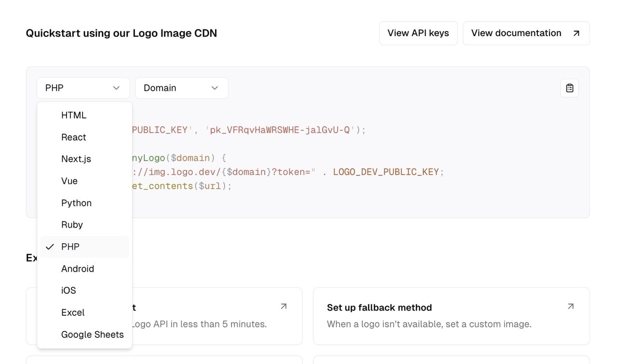This screenshot has width=617, height=364.
Task: Click arrow icon on fallback method card
Action: click(571, 306)
